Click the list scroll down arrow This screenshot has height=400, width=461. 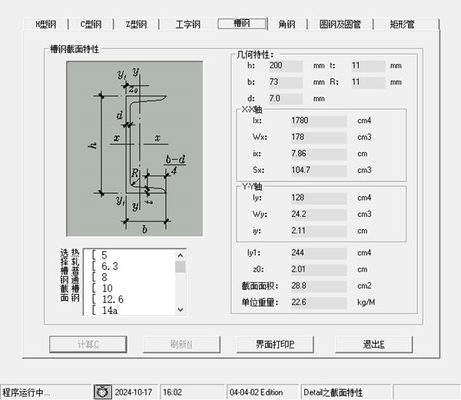[180, 310]
